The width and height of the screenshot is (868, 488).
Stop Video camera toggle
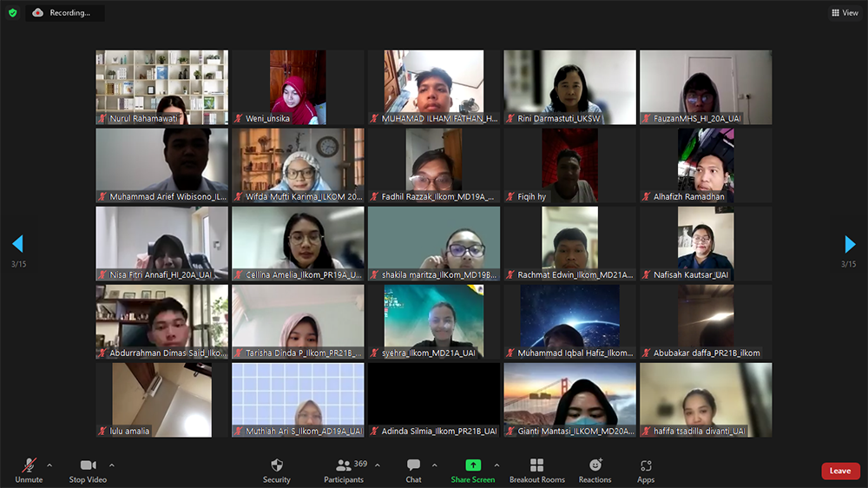88,471
